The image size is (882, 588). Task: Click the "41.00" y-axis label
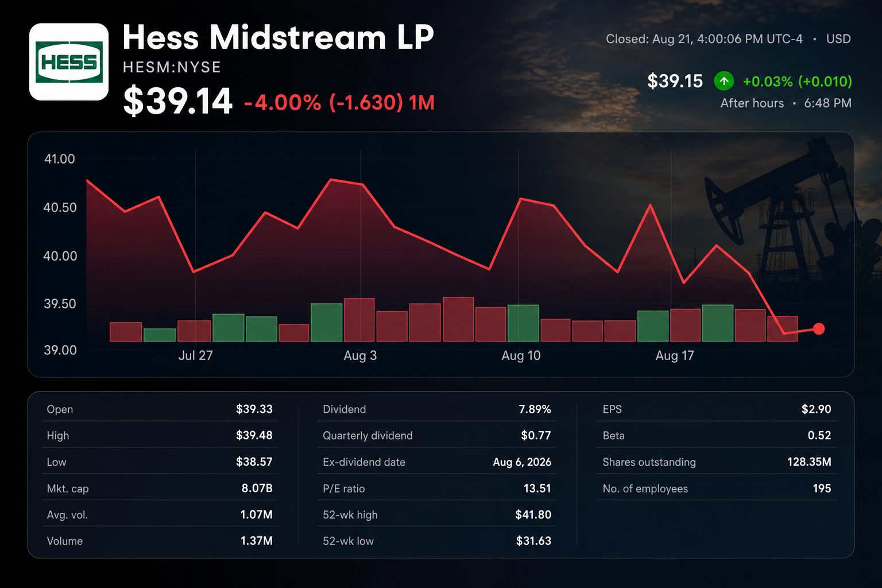(x=60, y=159)
